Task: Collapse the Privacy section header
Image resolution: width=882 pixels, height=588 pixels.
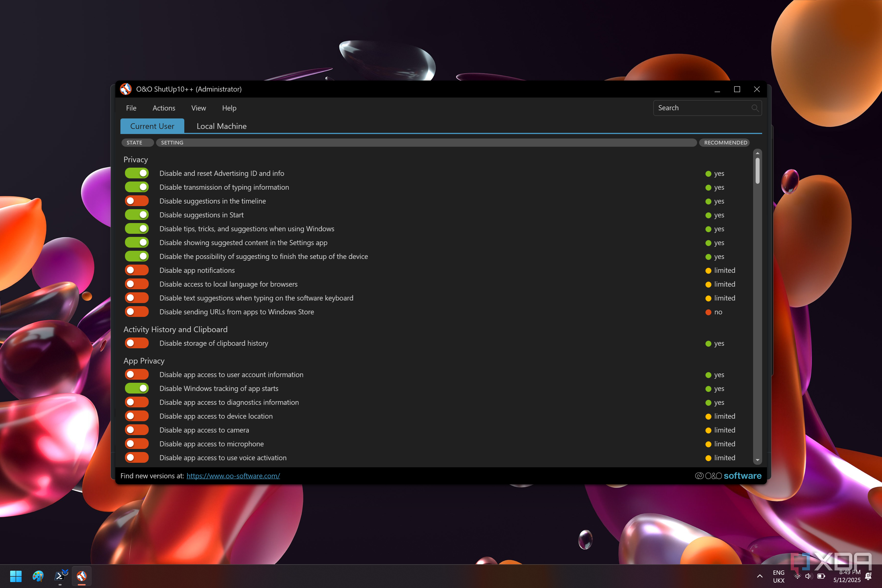Action: (x=136, y=159)
